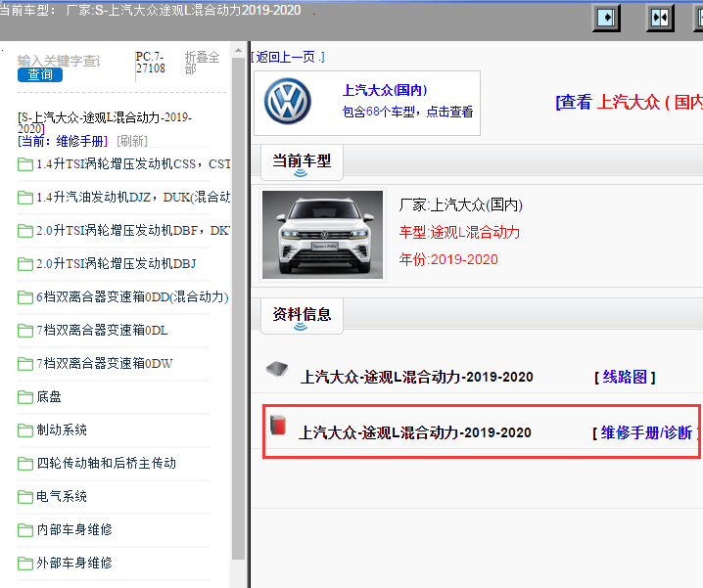Open folder icon for 1.4升汽油发动机DJZ
703x588 pixels.
[x=25, y=198]
